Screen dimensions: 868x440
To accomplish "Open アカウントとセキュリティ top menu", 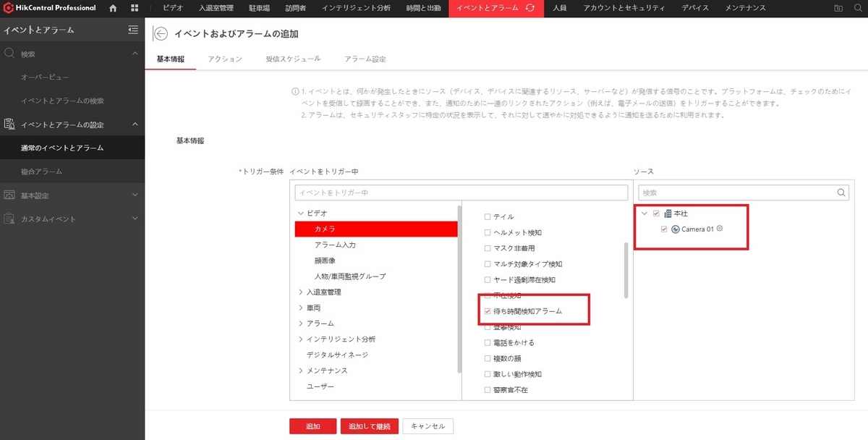I will (623, 8).
